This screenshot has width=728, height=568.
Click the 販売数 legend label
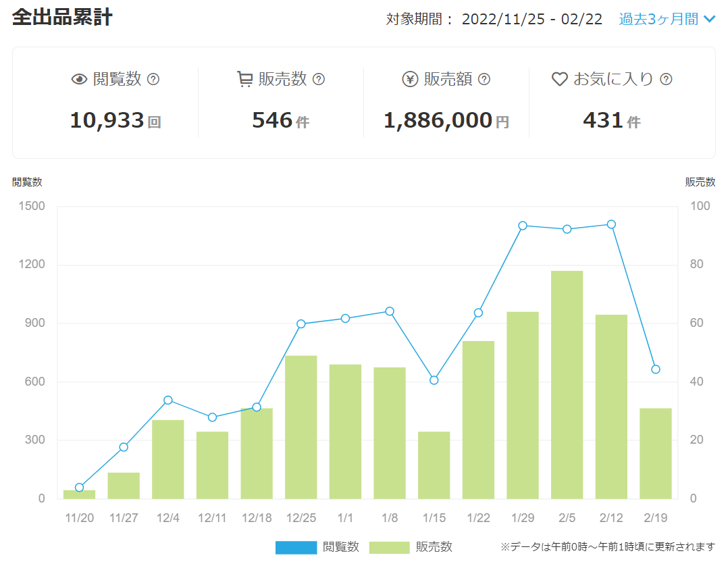(434, 547)
